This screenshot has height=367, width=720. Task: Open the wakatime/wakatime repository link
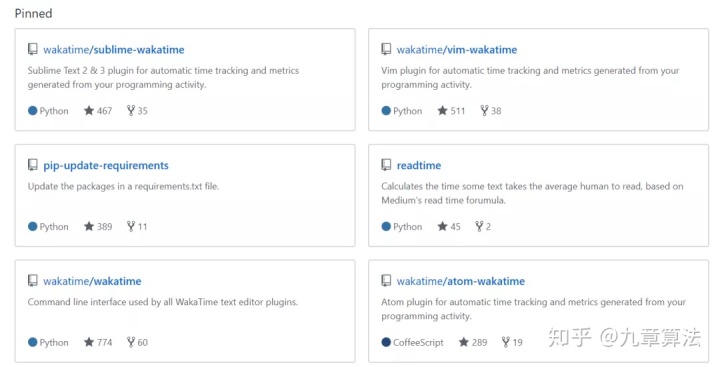coord(92,281)
